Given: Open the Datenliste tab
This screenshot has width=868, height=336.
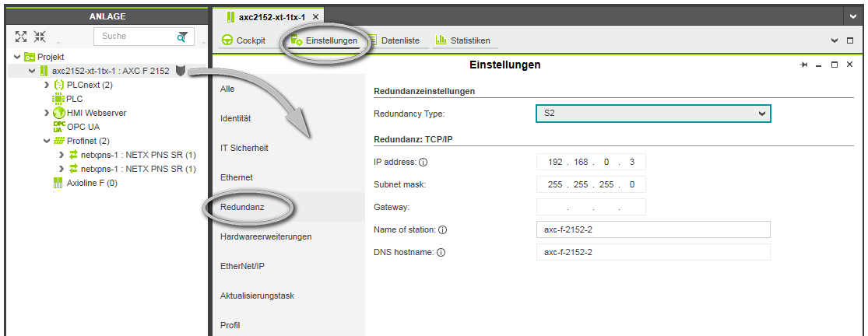Looking at the screenshot, I should [x=397, y=40].
